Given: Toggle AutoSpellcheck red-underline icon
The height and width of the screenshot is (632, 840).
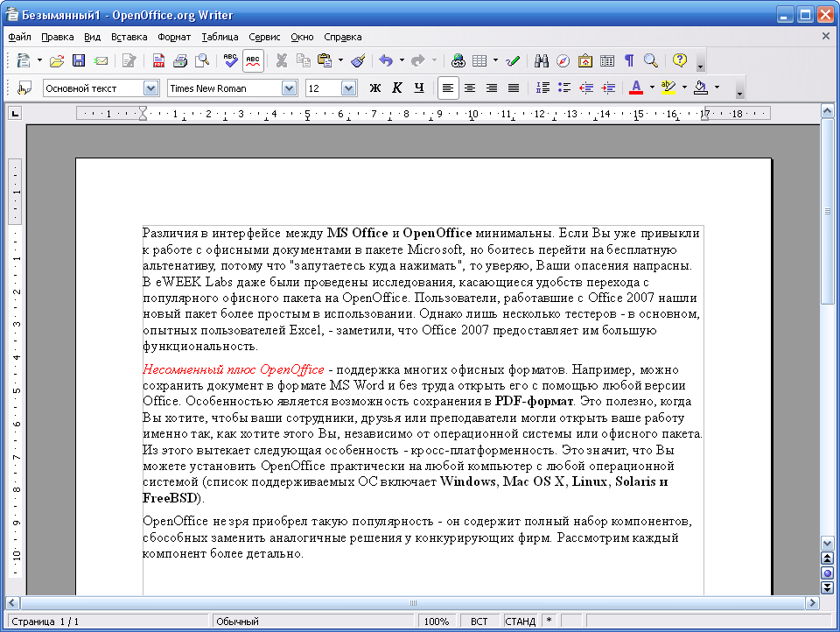Looking at the screenshot, I should [253, 60].
